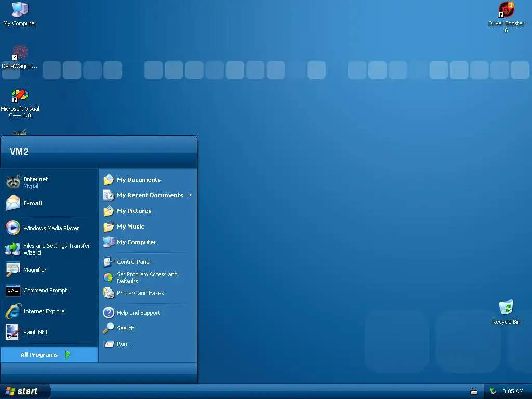The height and width of the screenshot is (399, 532).
Task: Open Internet Explorer icon in Start menu
Action: (x=13, y=311)
